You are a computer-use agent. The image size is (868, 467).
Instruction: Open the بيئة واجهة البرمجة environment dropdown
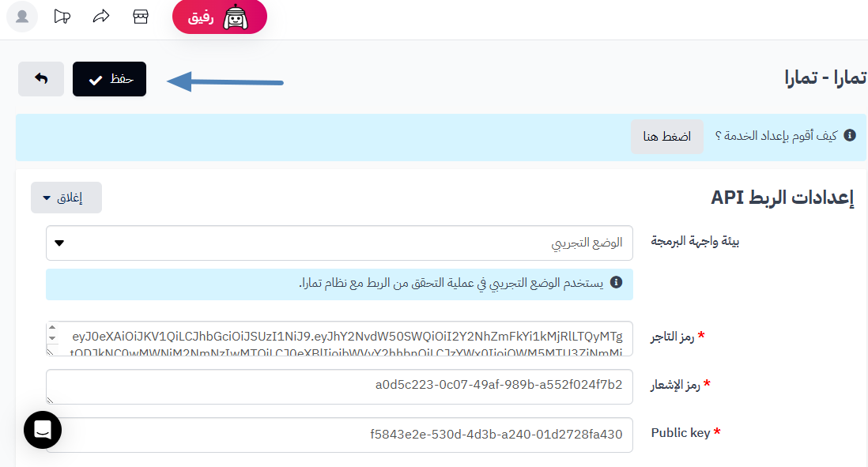point(339,243)
